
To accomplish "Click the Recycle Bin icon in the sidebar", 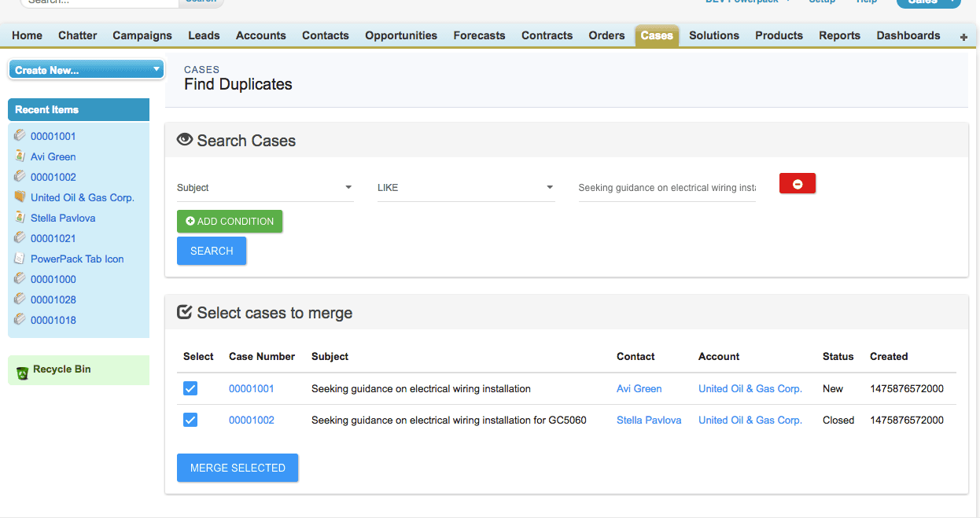I will click(22, 372).
